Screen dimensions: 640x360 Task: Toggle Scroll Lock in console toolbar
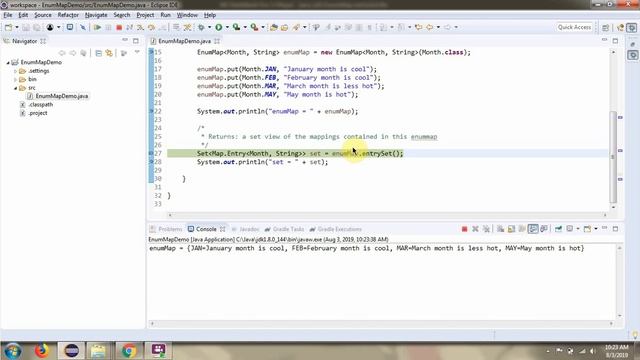[511, 229]
